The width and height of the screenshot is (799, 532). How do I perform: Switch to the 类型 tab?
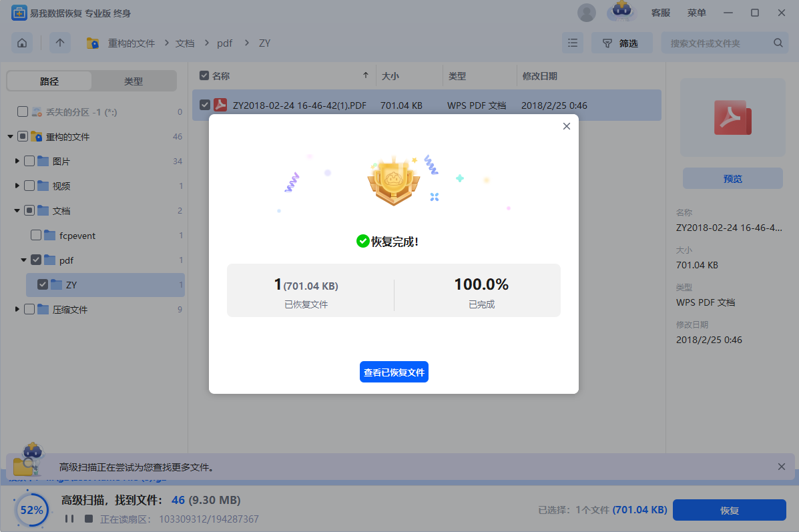pos(134,81)
